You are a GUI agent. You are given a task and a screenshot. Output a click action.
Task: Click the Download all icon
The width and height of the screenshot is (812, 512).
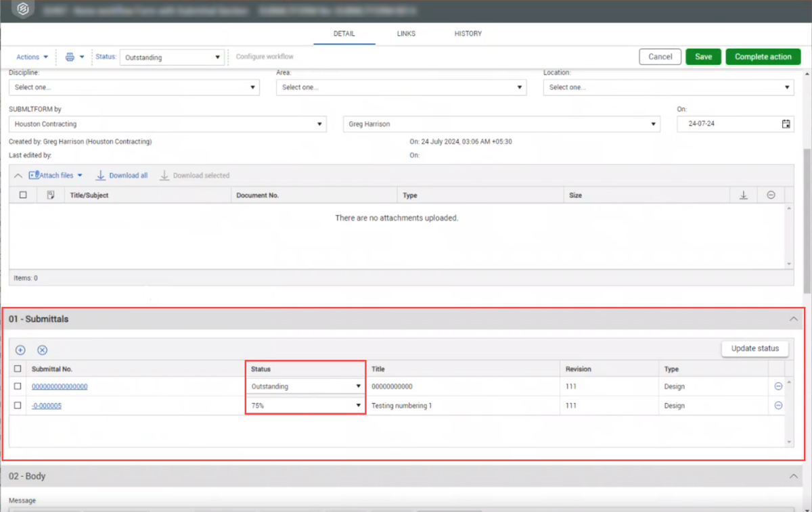tap(101, 176)
